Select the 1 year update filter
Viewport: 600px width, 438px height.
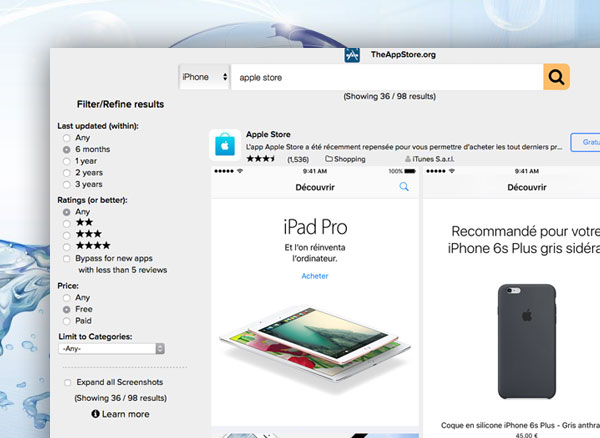67,161
